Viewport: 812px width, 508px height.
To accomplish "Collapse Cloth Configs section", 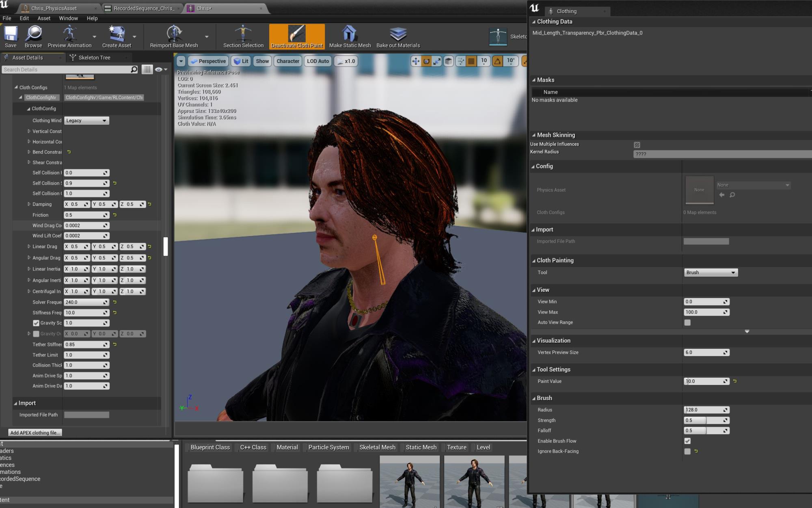I will pos(16,87).
